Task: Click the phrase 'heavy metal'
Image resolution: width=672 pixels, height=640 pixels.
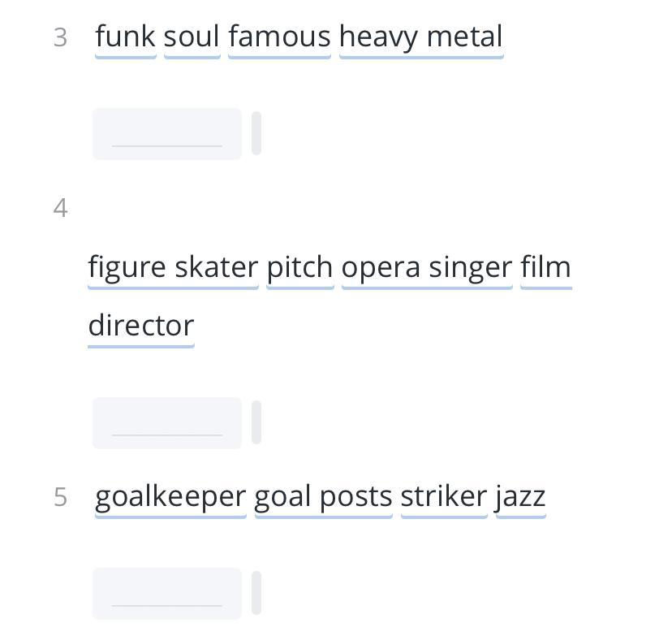Action: click(421, 37)
